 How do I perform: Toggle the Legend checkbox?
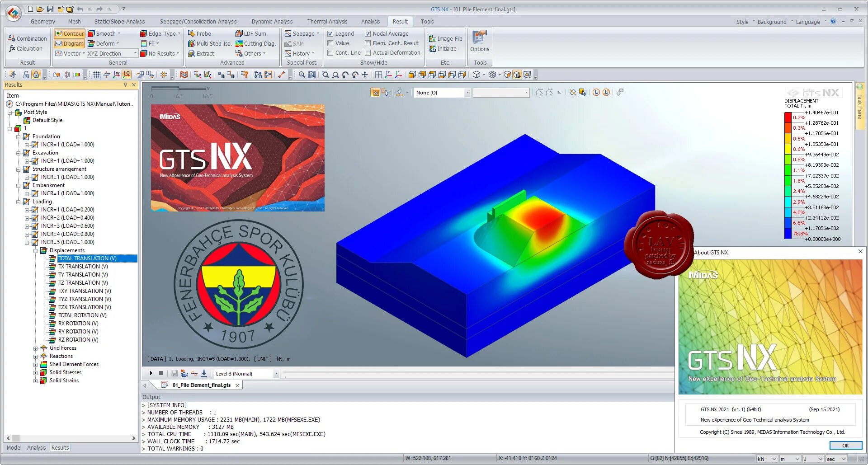330,33
